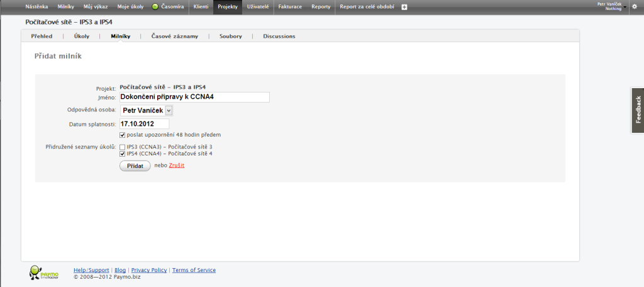The image size is (644, 287).
Task: Click the Přidat milník heading
Action: tap(58, 57)
